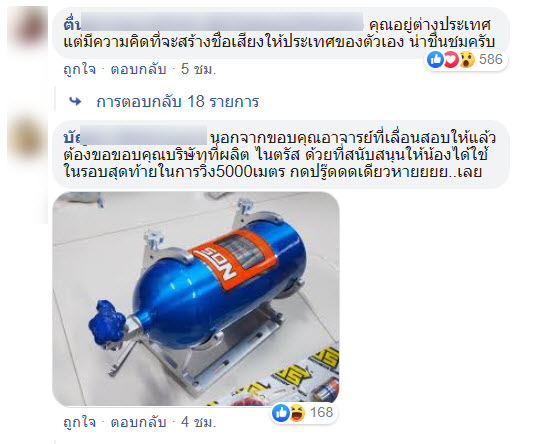
Task: Click ตอบกลับ under the first comment
Action: [x=138, y=69]
